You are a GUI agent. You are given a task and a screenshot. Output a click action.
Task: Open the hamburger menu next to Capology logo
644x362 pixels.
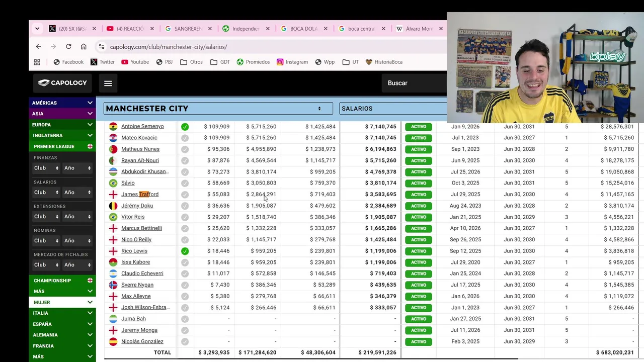(108, 83)
